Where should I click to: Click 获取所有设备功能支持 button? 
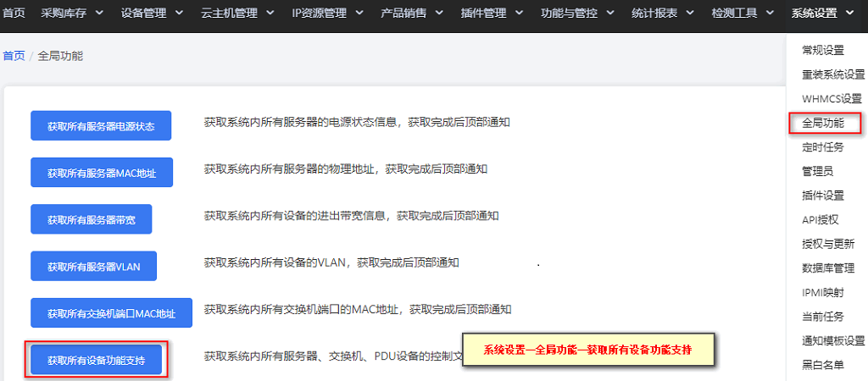click(97, 361)
